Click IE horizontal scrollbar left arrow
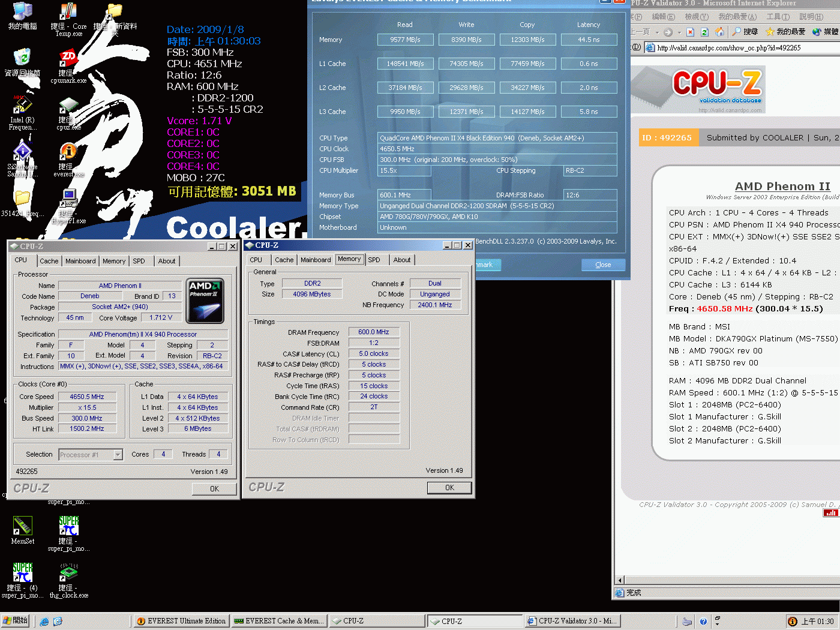Screen dimensions: 840x630 tap(620, 580)
